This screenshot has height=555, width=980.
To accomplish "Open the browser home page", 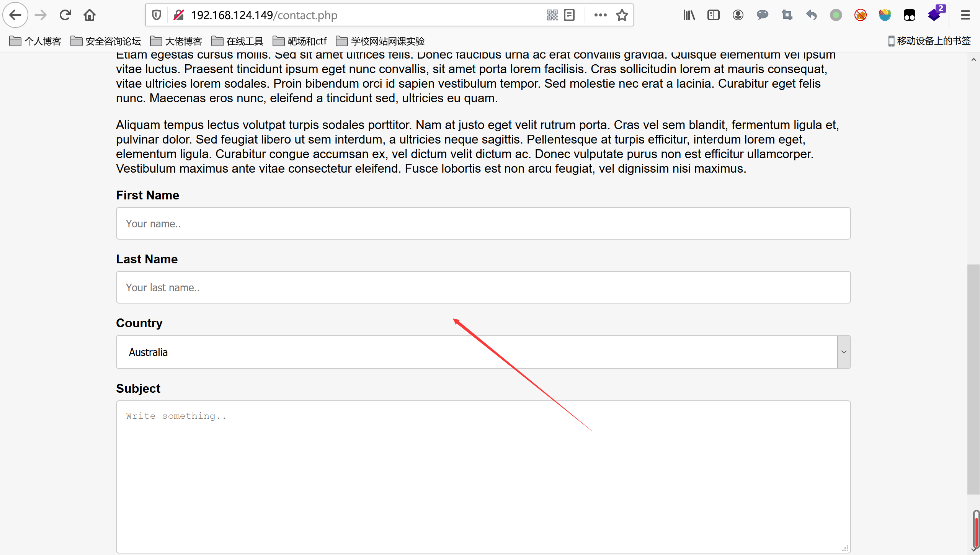I will tap(90, 15).
